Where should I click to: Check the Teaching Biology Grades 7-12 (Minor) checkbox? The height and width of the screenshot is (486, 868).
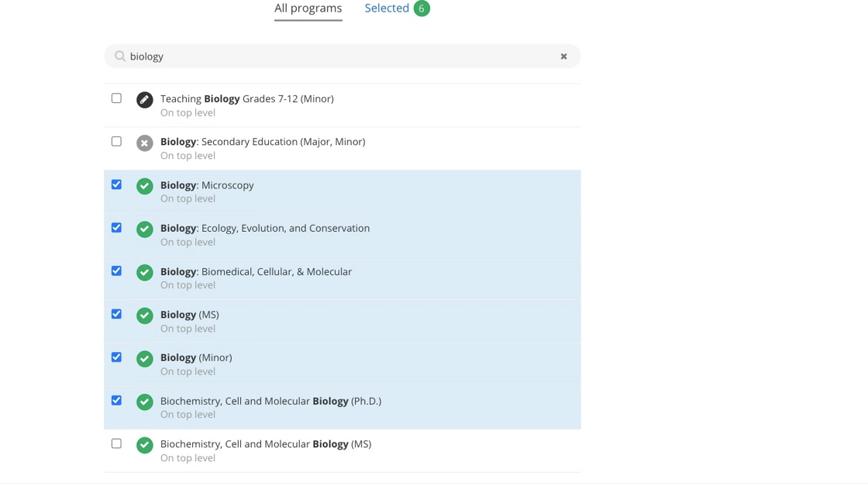coord(116,98)
